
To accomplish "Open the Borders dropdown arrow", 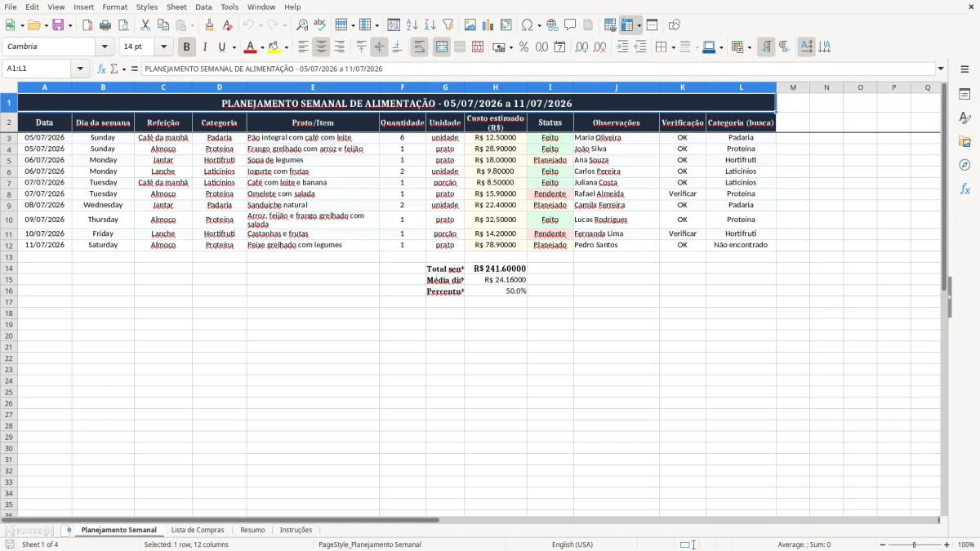I will 673,47.
